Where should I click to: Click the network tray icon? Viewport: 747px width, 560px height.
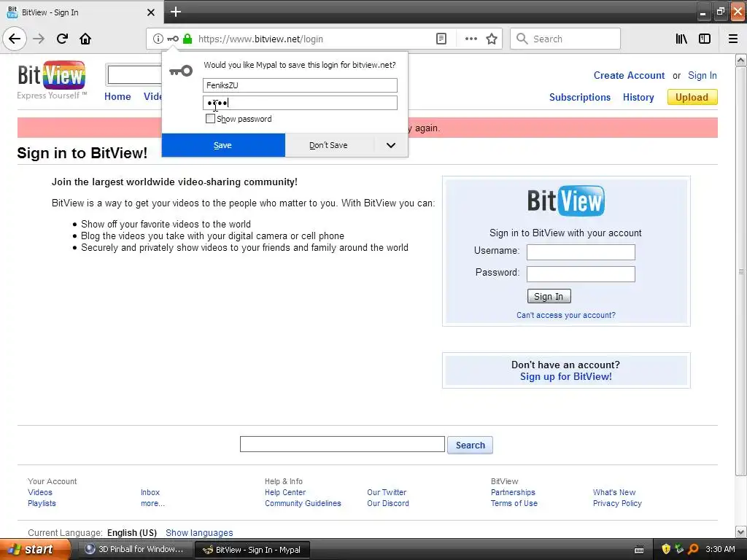click(679, 549)
